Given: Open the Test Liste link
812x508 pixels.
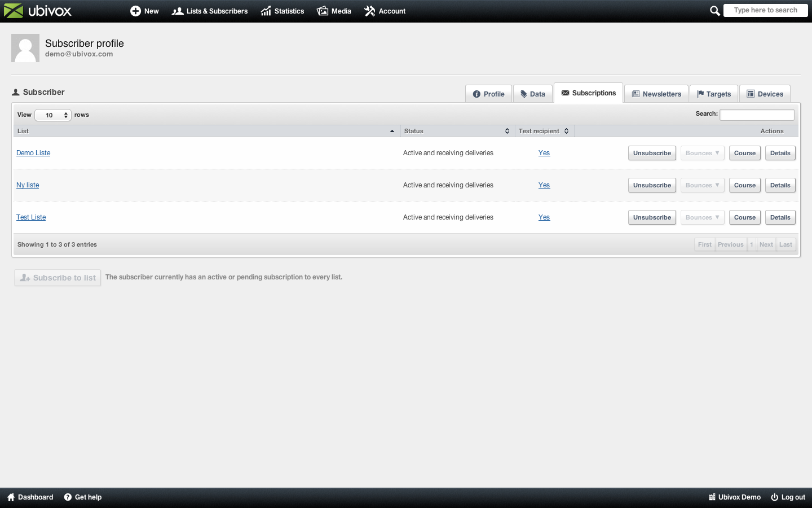Looking at the screenshot, I should tap(31, 217).
